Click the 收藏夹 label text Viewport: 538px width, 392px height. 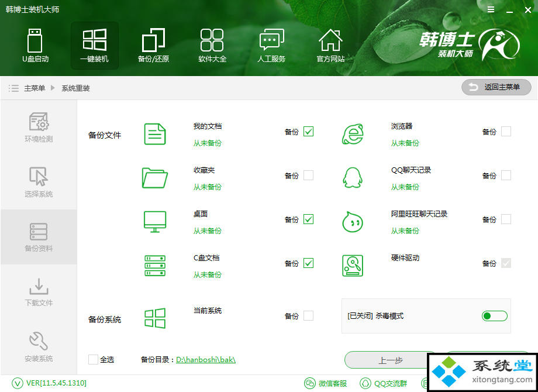(x=204, y=170)
